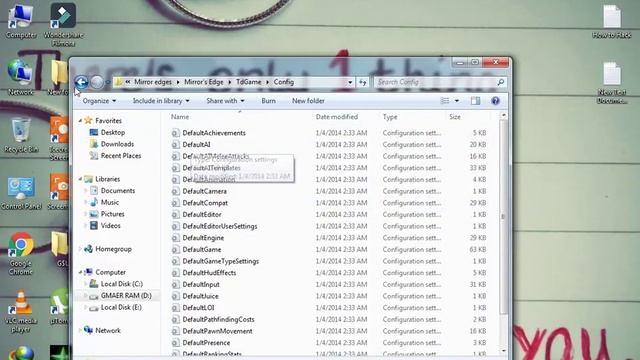This screenshot has width=640, height=360.
Task: Click the Music library icon in navigation pane
Action: (94, 202)
